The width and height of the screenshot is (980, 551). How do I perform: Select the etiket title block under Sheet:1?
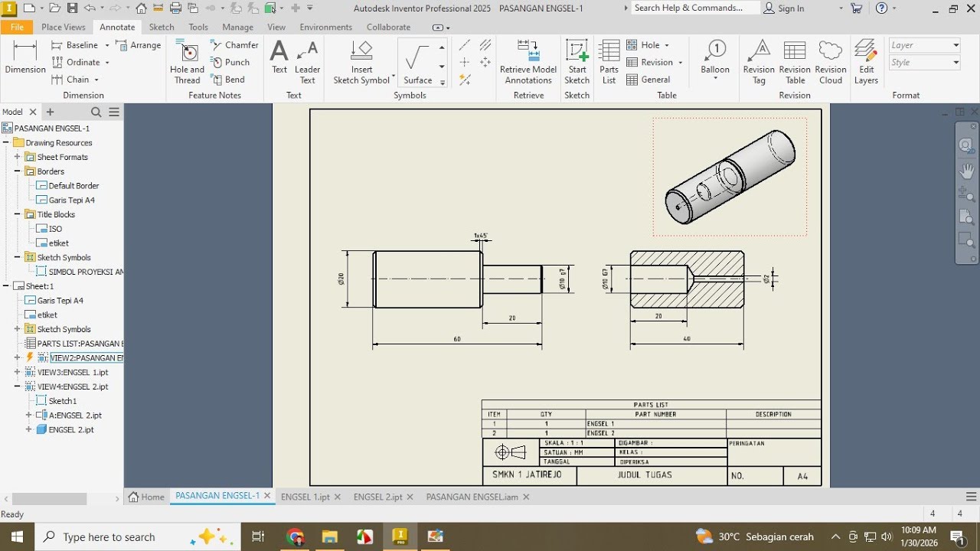click(47, 315)
